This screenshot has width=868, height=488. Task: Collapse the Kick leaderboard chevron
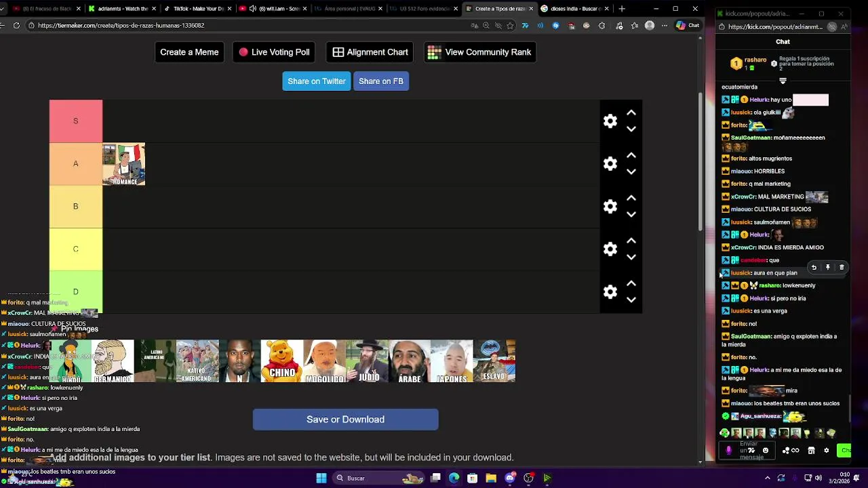point(783,81)
